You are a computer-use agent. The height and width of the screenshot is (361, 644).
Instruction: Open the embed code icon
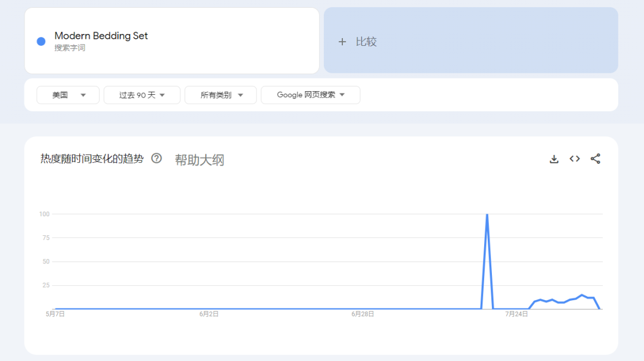click(575, 159)
